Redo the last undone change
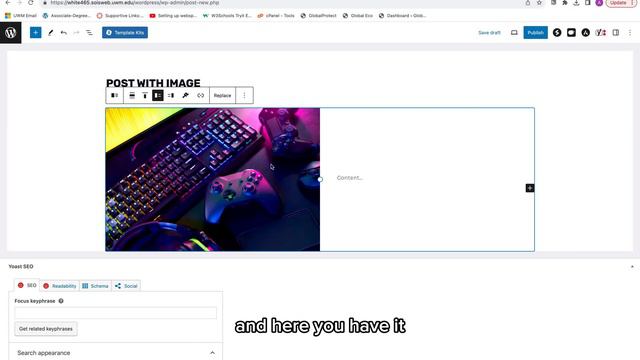 pos(76,33)
